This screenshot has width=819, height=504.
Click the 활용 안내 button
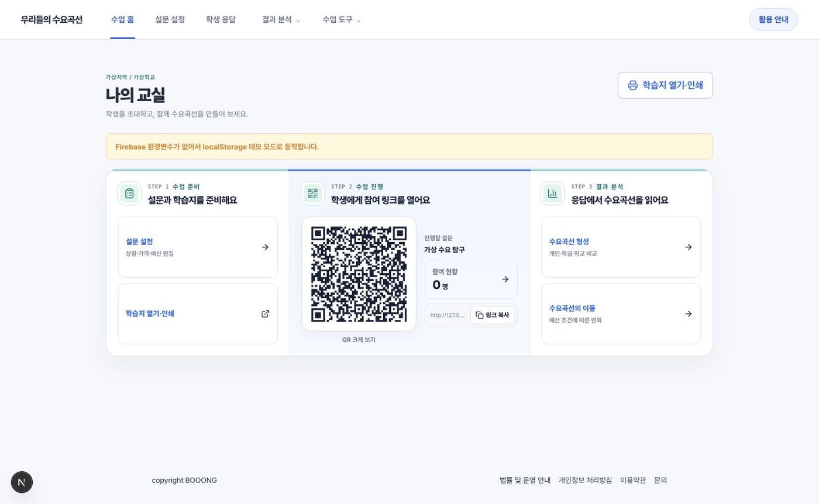click(x=773, y=20)
